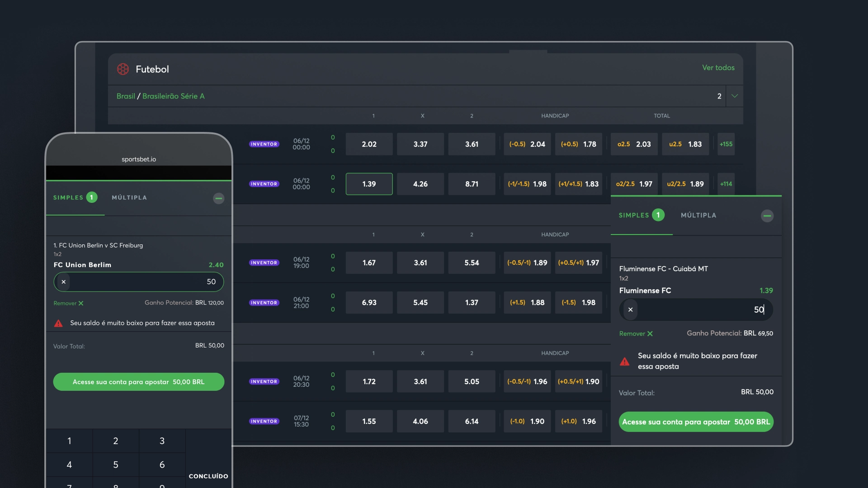Focus the desktop Fluminense stake field
The height and width of the screenshot is (488, 868).
696,310
